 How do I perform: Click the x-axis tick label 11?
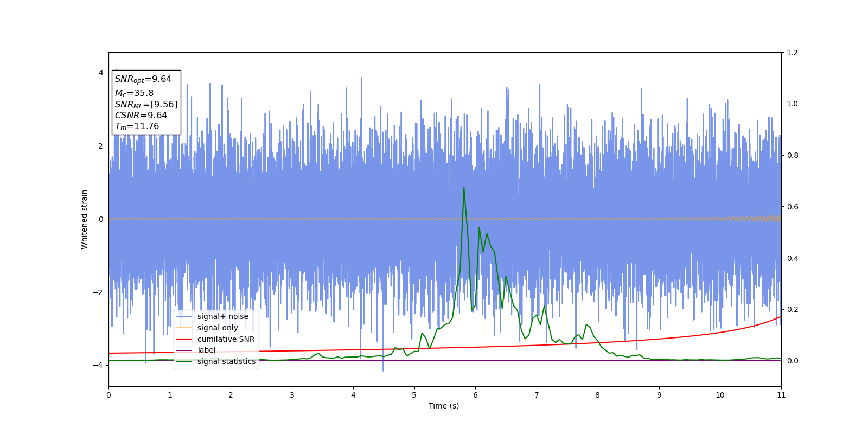(x=781, y=395)
